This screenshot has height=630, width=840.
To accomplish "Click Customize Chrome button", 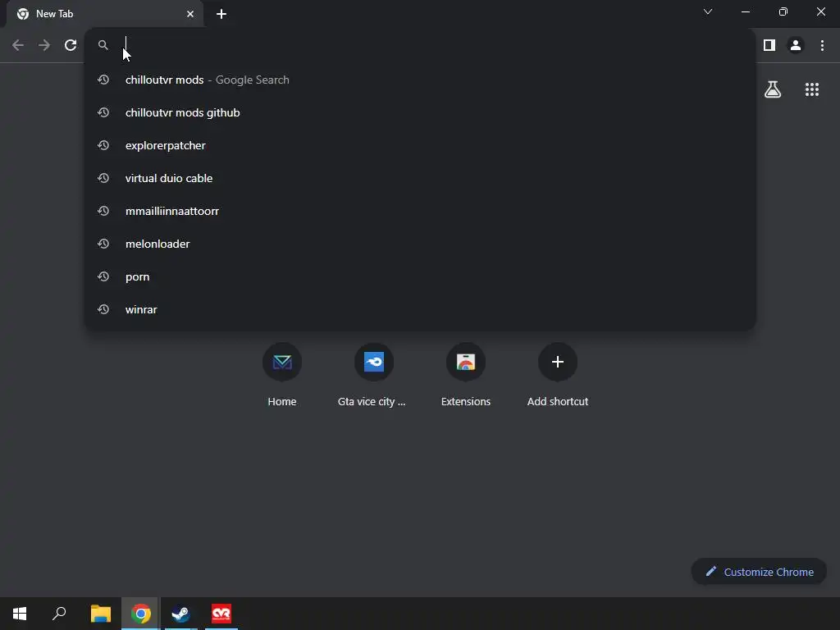I will (x=759, y=572).
